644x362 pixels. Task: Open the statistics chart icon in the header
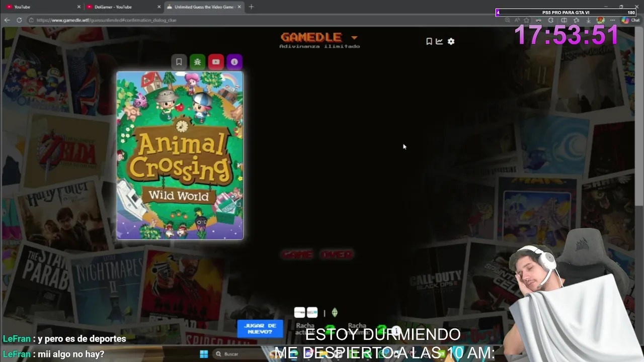pyautogui.click(x=439, y=41)
